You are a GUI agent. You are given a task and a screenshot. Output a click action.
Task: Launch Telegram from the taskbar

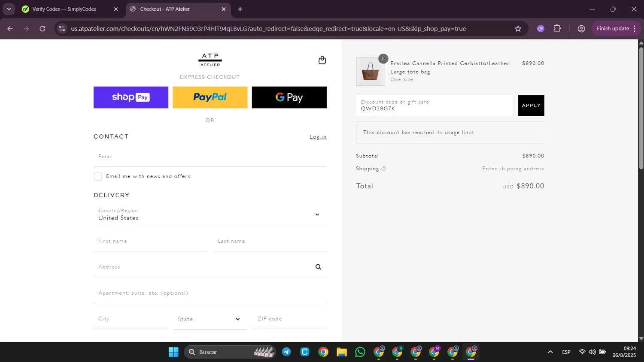[286, 352]
